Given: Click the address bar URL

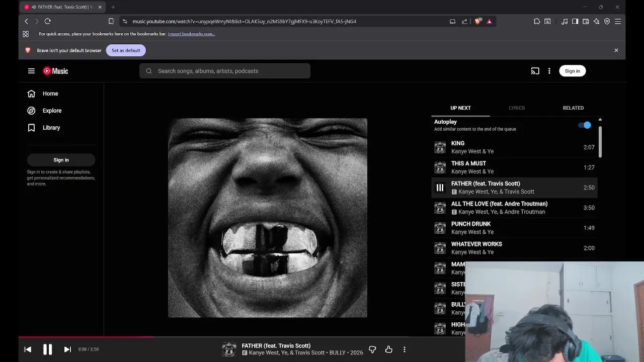Looking at the screenshot, I should (x=245, y=22).
